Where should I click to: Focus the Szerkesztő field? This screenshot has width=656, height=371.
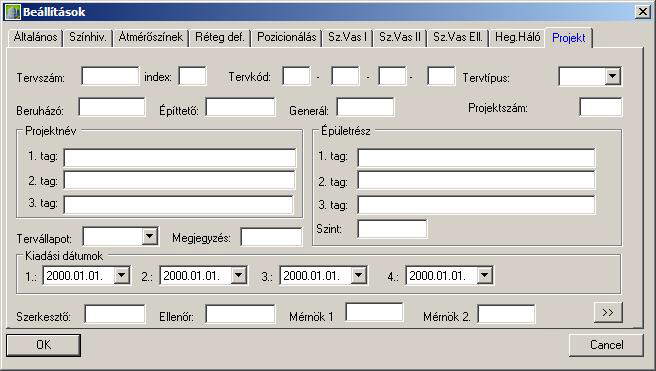(115, 315)
